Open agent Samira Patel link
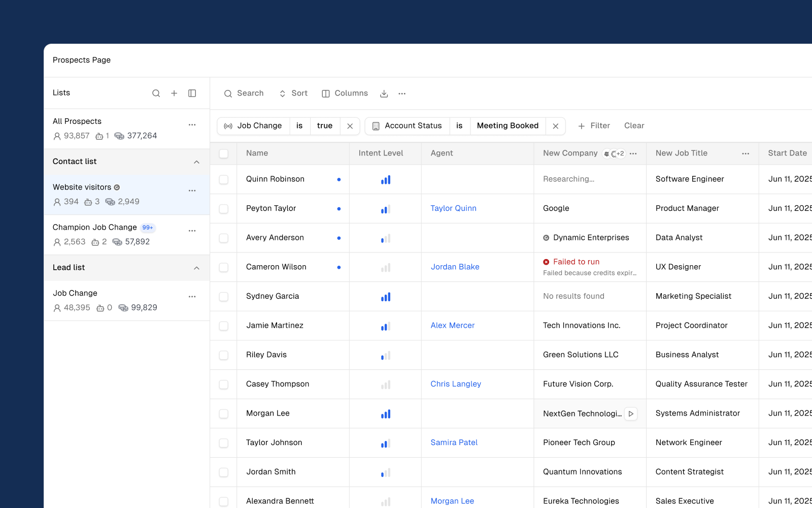The image size is (812, 508). pos(454,443)
